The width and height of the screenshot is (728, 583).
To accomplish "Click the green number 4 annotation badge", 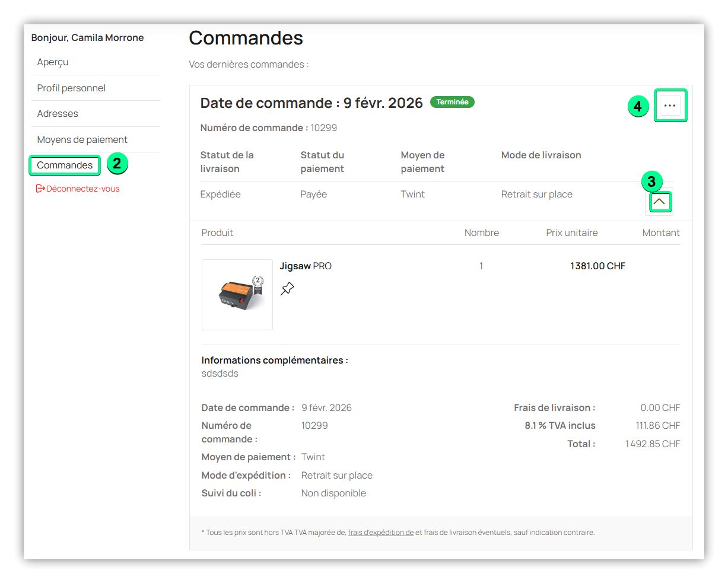I will tap(638, 106).
